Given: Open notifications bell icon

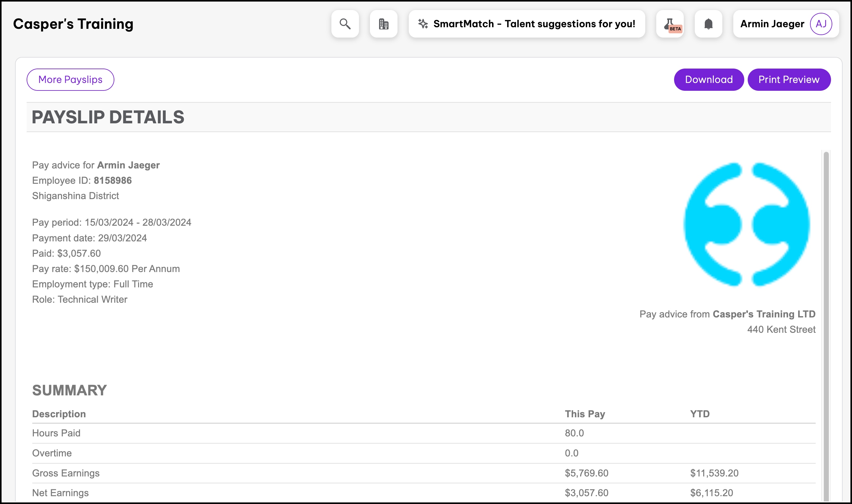Looking at the screenshot, I should pos(708,24).
